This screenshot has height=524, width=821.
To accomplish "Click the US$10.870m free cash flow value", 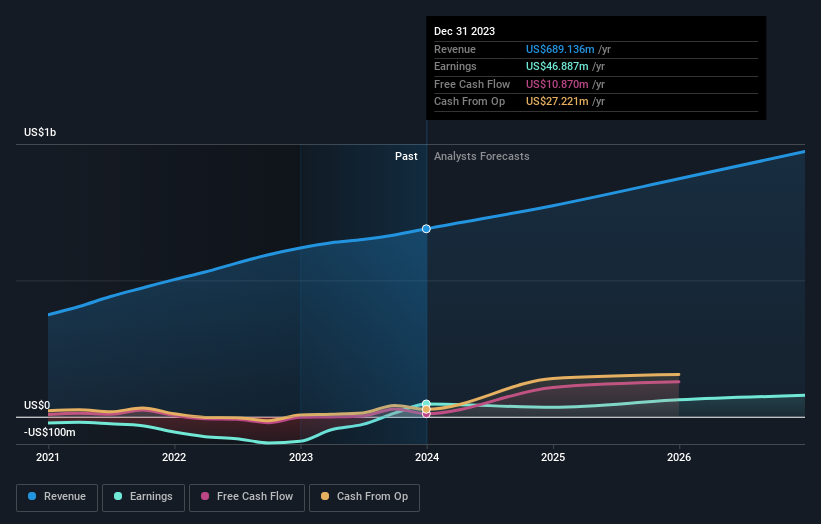I will [x=557, y=84].
